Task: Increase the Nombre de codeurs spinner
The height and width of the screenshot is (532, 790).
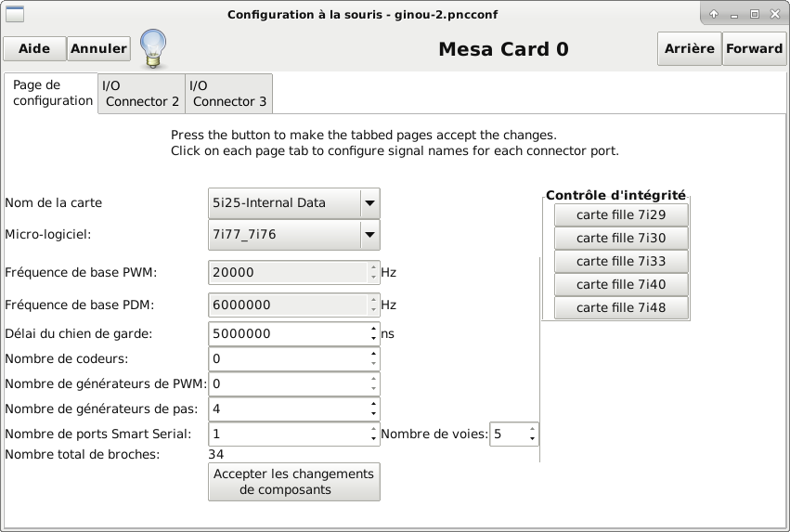Action: click(373, 354)
